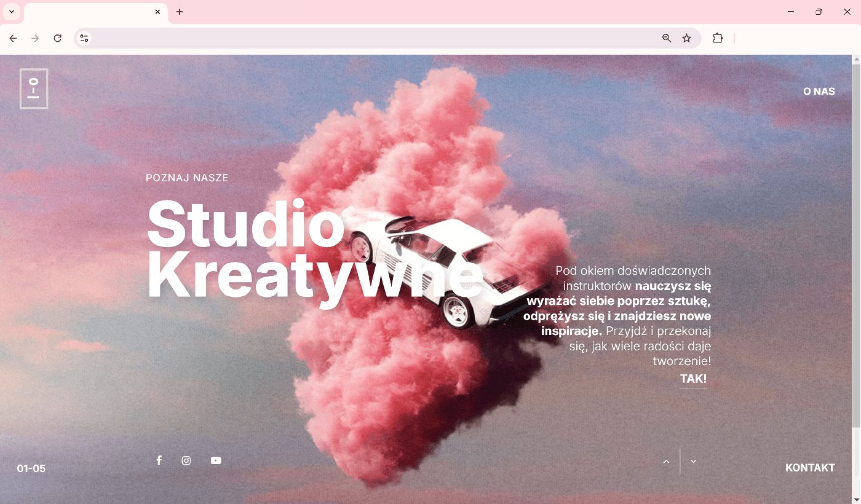
Task: Bookmark this page with the star
Action: (x=687, y=38)
